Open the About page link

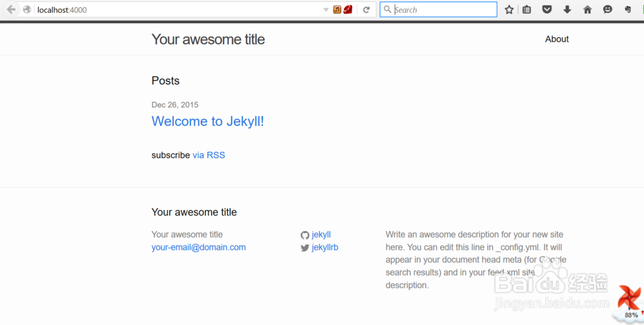tap(556, 39)
